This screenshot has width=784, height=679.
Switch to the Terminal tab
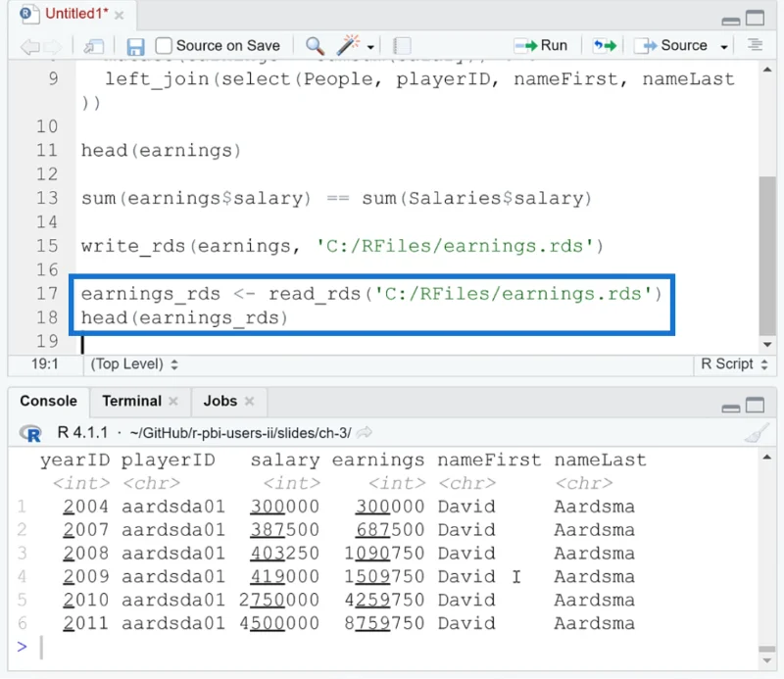(131, 401)
